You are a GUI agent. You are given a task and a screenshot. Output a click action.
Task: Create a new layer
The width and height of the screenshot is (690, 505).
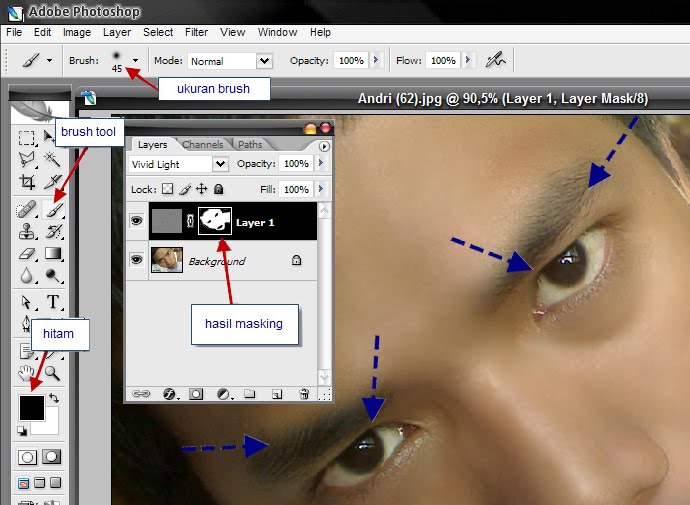[277, 394]
